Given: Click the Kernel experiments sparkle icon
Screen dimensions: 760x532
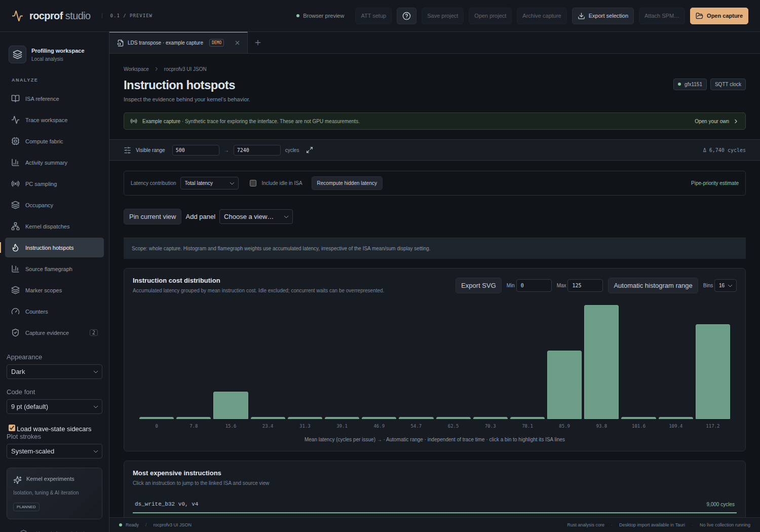Looking at the screenshot, I should (18, 480).
